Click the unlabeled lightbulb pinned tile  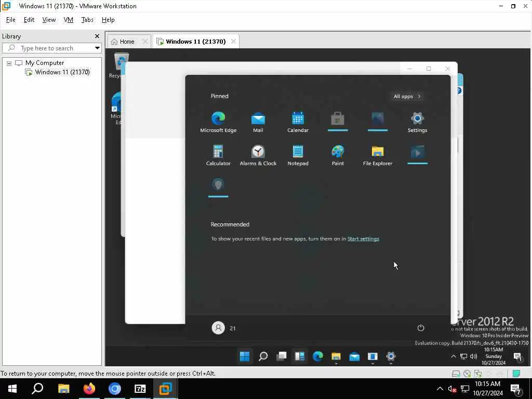[x=218, y=185]
